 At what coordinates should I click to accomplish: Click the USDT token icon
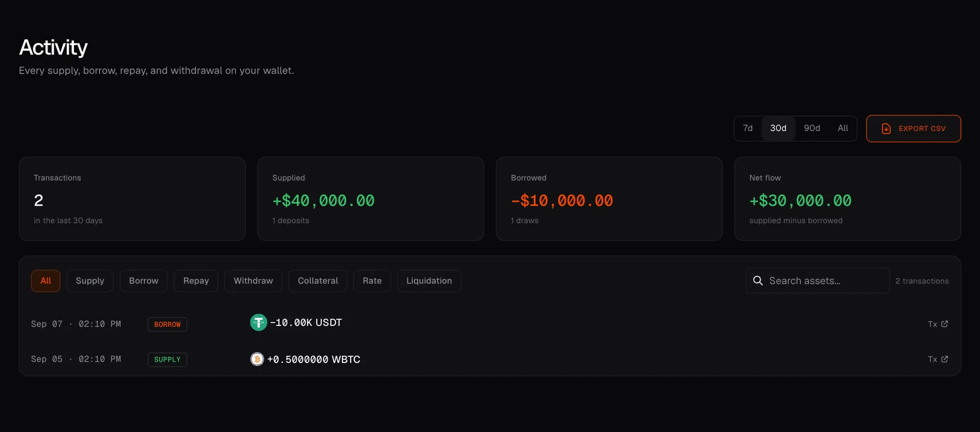pyautogui.click(x=259, y=323)
